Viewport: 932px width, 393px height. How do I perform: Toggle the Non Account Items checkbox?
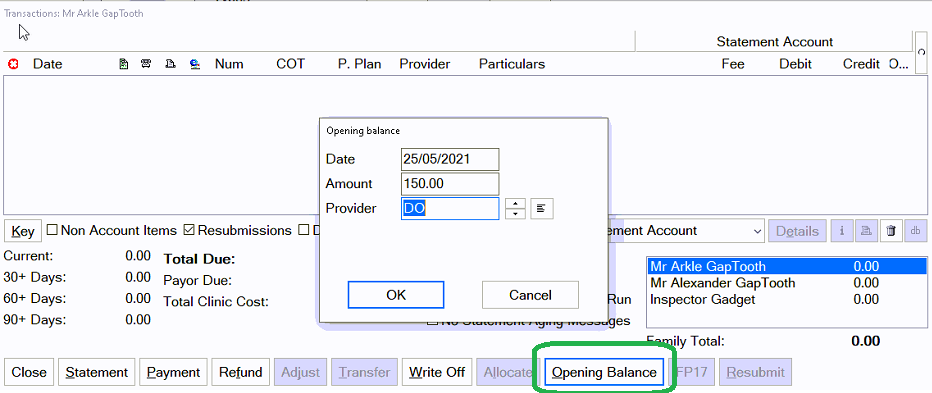tap(52, 230)
